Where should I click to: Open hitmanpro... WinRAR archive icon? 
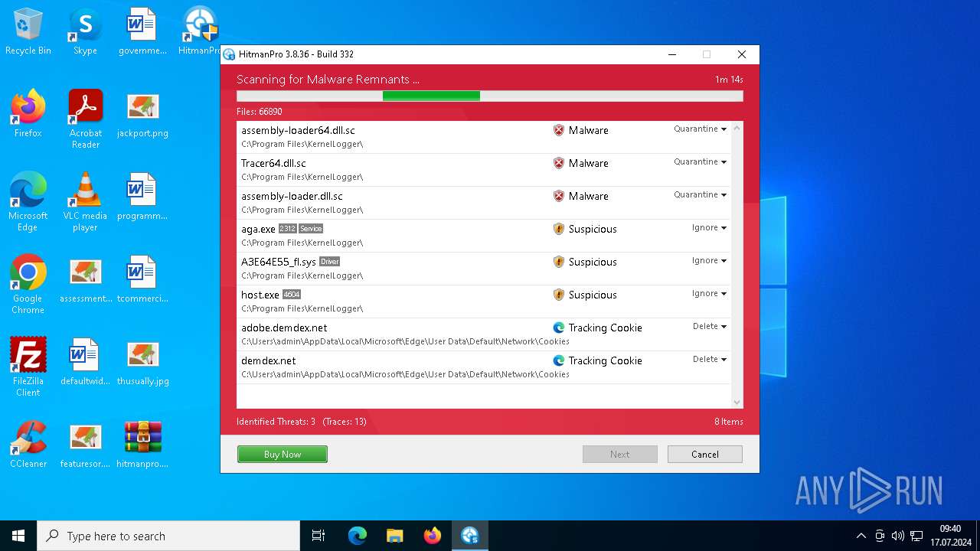[142, 445]
